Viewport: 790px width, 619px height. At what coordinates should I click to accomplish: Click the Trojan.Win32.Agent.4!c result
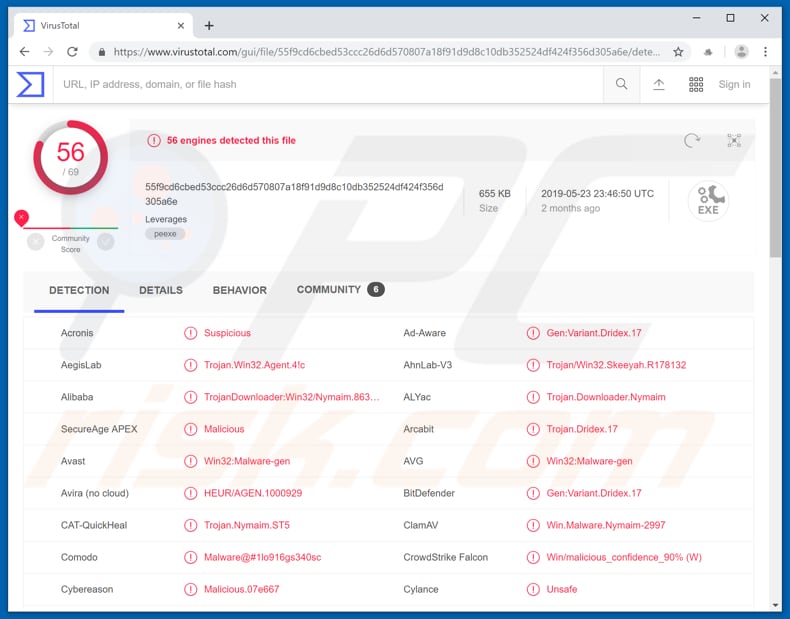click(254, 365)
